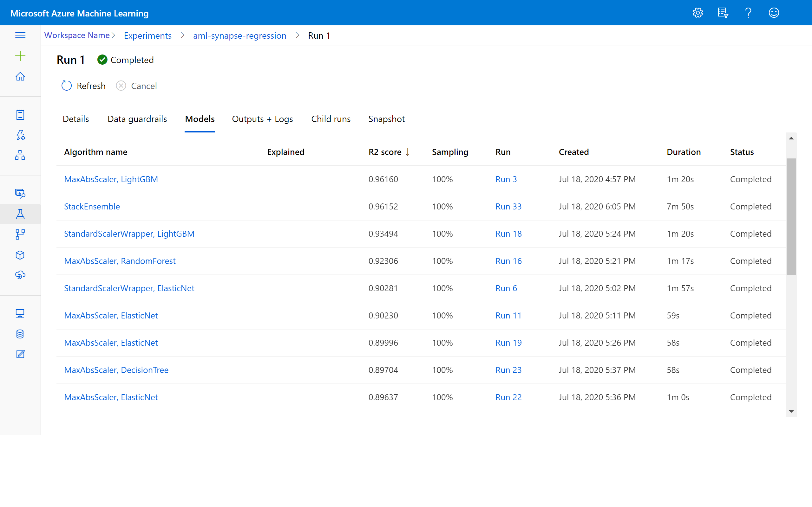Click the home/dashboard icon in sidebar
This screenshot has height=507, width=812.
(x=21, y=76)
